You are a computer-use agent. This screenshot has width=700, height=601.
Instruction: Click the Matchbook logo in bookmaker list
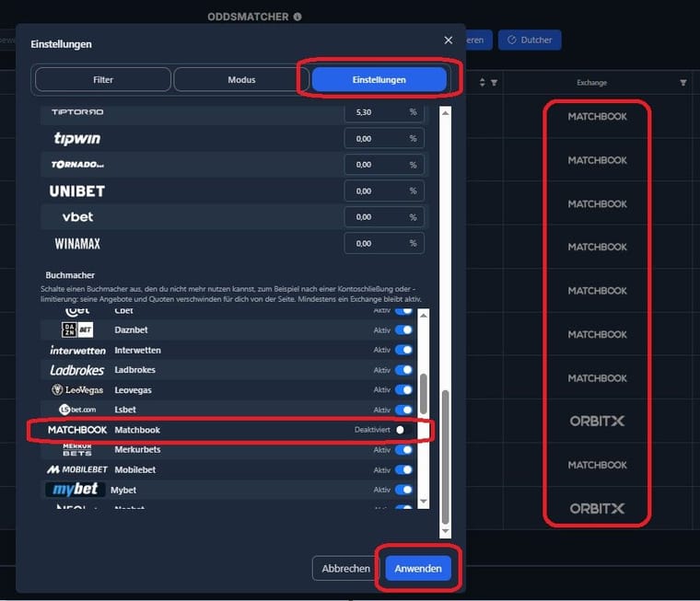pos(77,430)
